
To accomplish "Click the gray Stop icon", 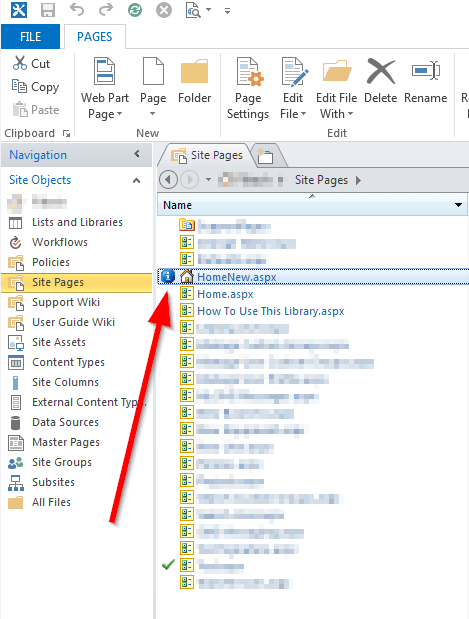I will pyautogui.click(x=163, y=10).
